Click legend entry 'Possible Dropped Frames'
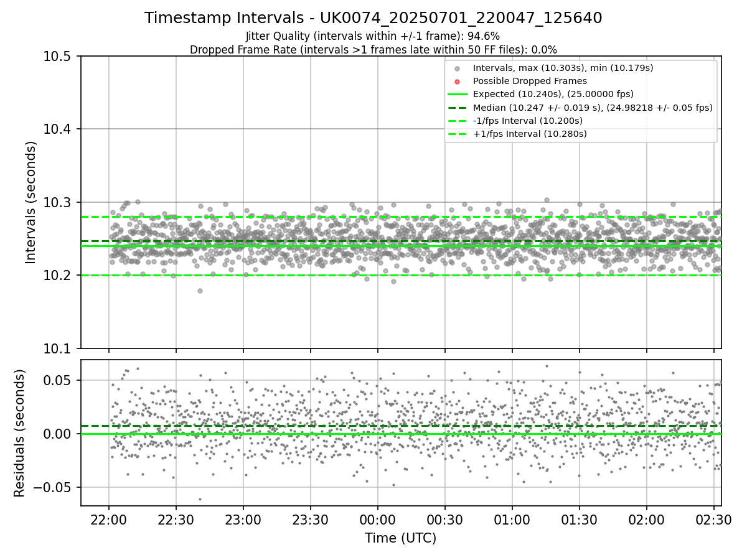 [x=530, y=81]
